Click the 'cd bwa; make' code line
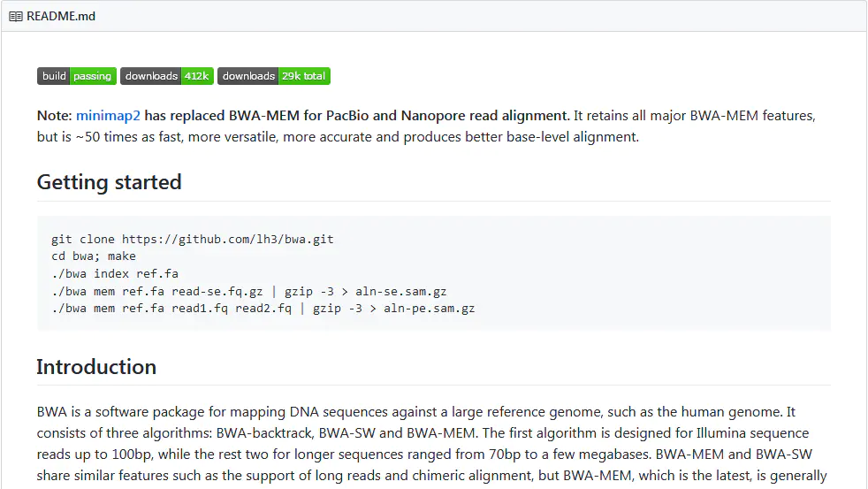868x489 pixels. (x=94, y=256)
